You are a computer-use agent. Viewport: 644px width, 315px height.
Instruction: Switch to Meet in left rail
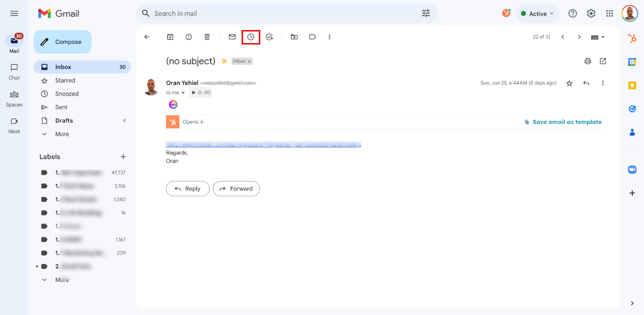[14, 125]
